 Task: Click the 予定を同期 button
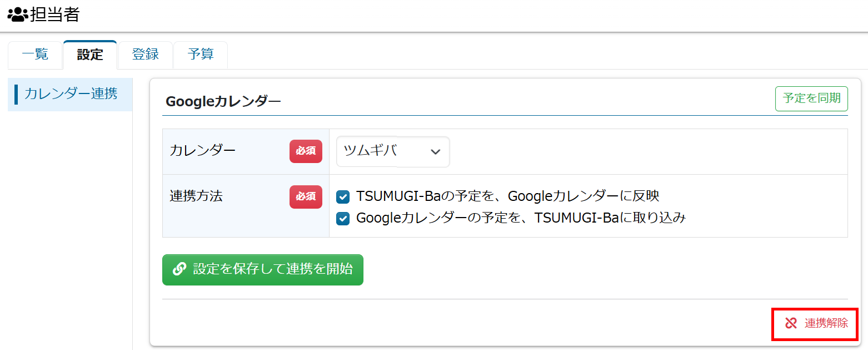(x=811, y=98)
